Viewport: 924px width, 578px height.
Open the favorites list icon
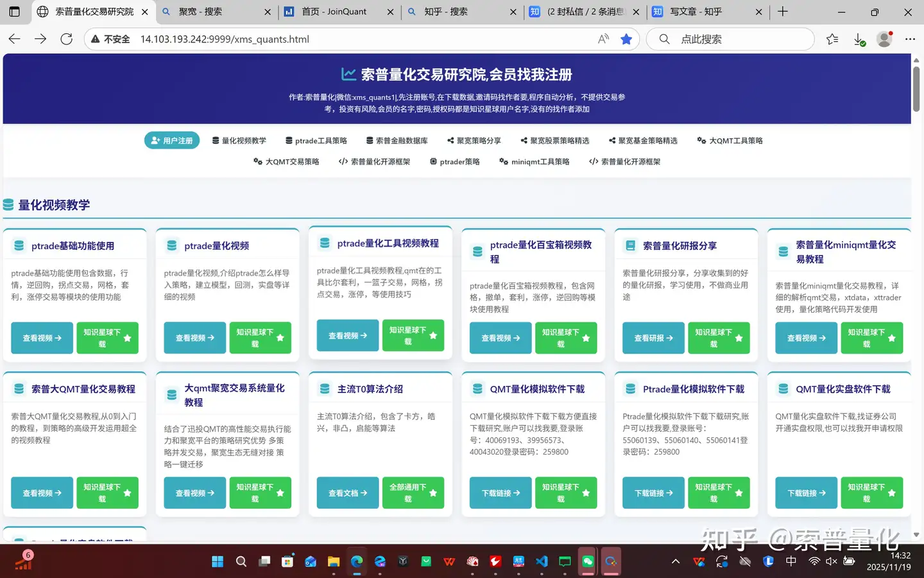point(832,39)
